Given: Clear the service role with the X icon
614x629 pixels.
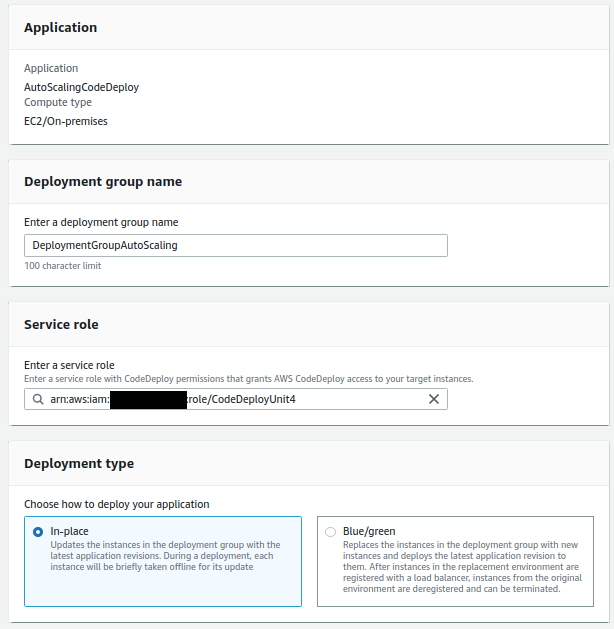Looking at the screenshot, I should pos(434,399).
